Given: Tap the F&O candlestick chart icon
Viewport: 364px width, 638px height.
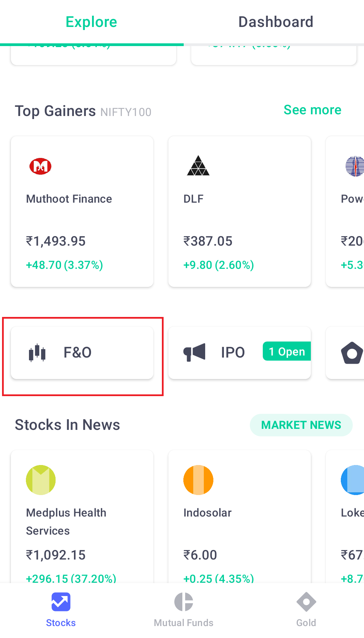Looking at the screenshot, I should 37,353.
